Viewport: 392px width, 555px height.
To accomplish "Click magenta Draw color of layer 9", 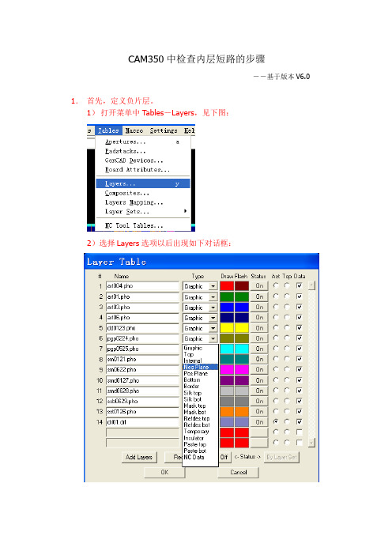I will point(227,369).
